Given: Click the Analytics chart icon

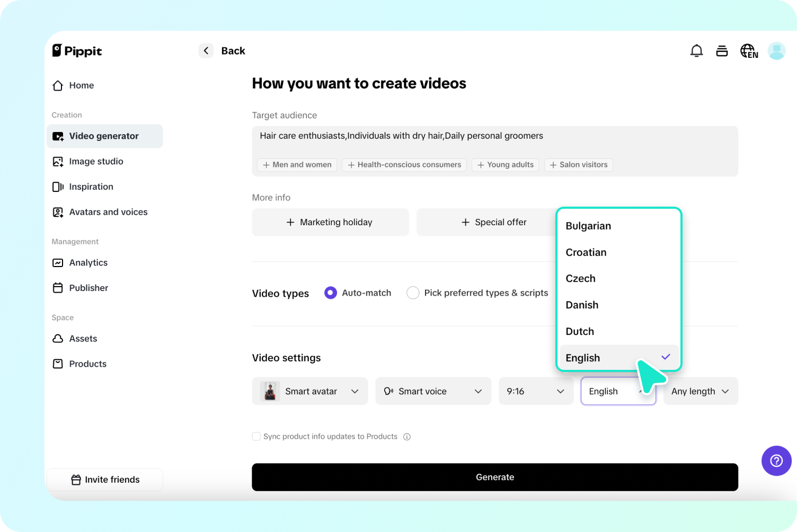Looking at the screenshot, I should [58, 263].
